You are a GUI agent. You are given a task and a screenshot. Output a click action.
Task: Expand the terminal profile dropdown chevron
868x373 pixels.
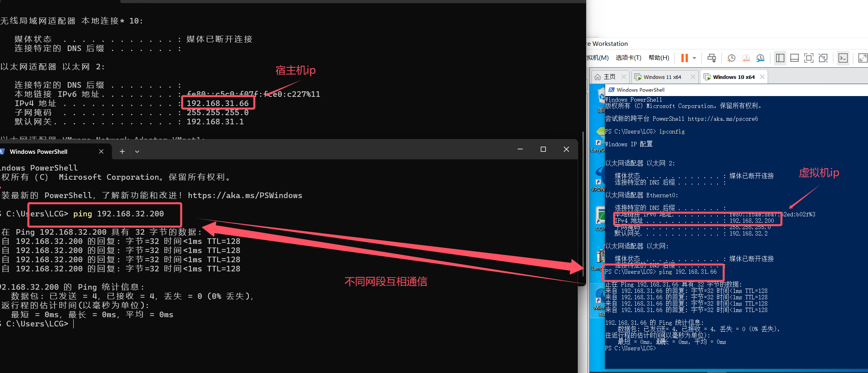click(137, 151)
